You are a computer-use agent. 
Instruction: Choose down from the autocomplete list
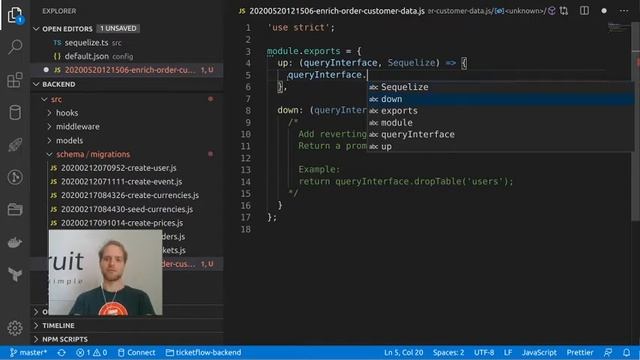[500, 99]
